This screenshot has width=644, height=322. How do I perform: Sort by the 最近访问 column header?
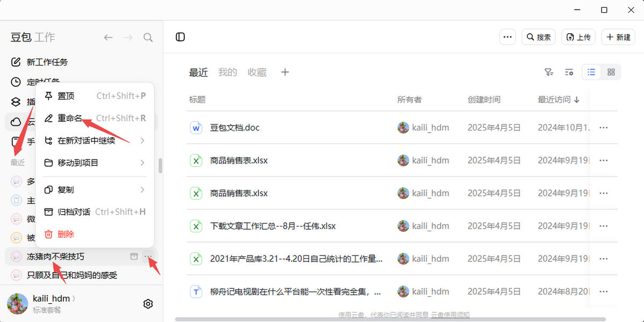(559, 100)
